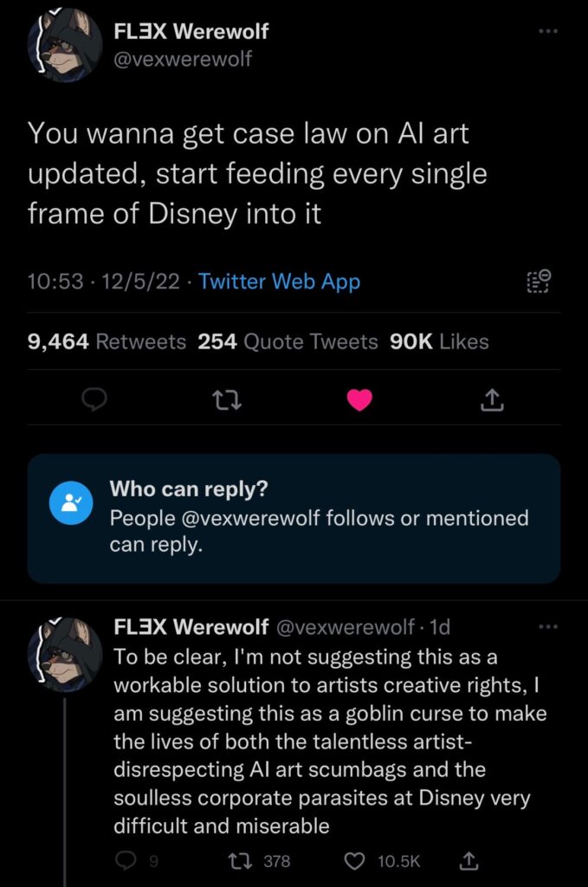Open FLEX Werewolf name on reply tweet

point(191,627)
